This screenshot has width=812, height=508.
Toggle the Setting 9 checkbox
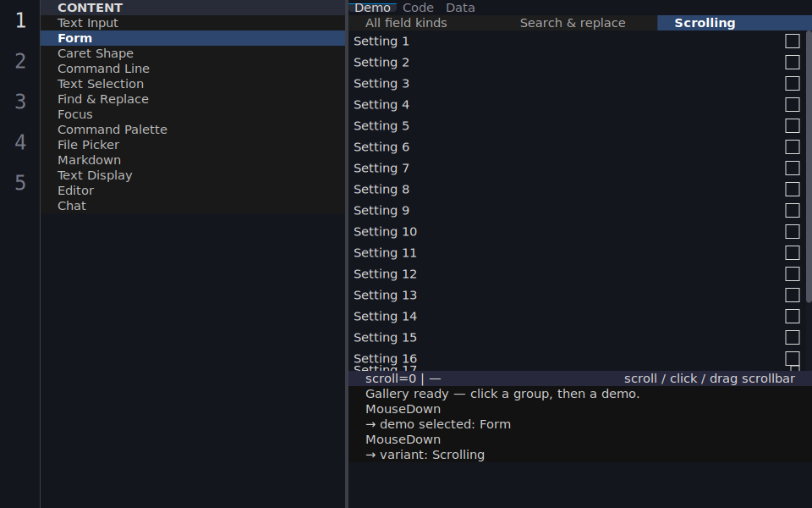pos(792,211)
